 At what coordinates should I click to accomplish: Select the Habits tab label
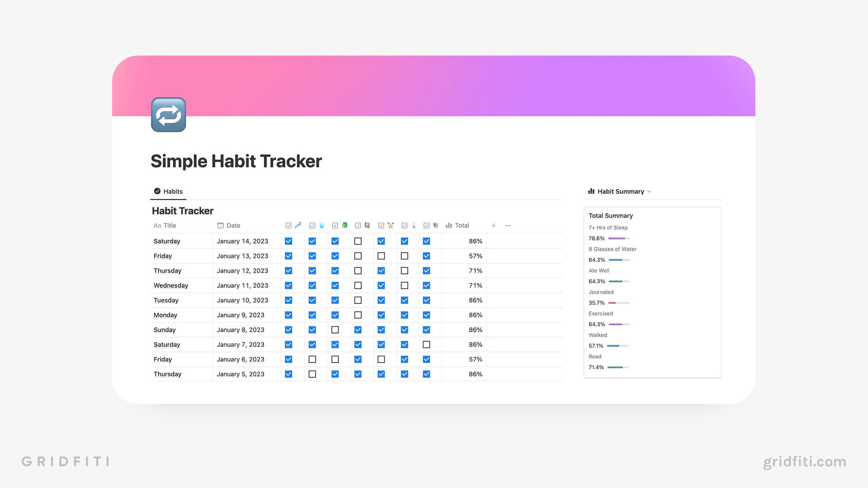pyautogui.click(x=172, y=191)
